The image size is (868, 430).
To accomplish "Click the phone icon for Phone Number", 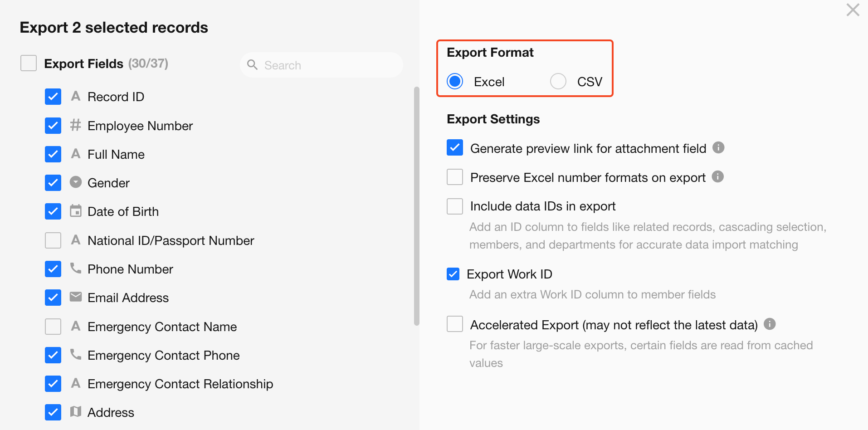I will [76, 269].
